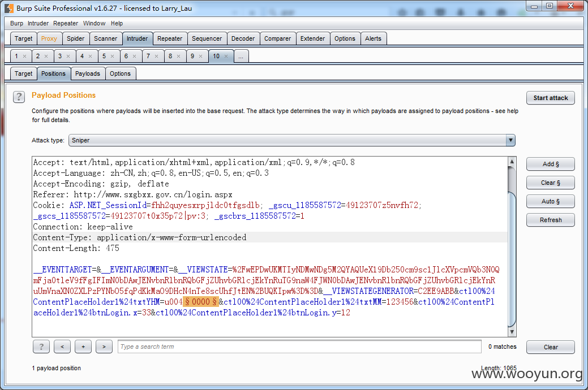This screenshot has height=390, width=588.
Task: Switch to the Sequencer tab
Action: 207,38
